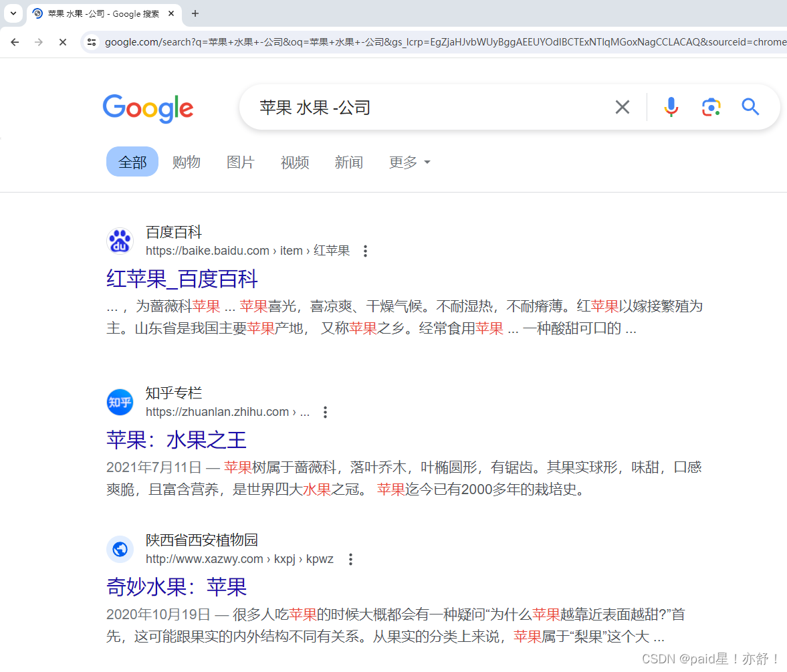Viewport: 787px width, 672px height.
Task: Go forward to the next page
Action: [x=39, y=42]
